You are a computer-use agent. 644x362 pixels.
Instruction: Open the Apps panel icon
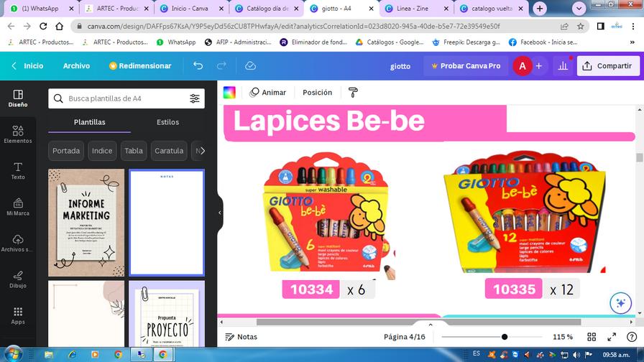pos(18,315)
